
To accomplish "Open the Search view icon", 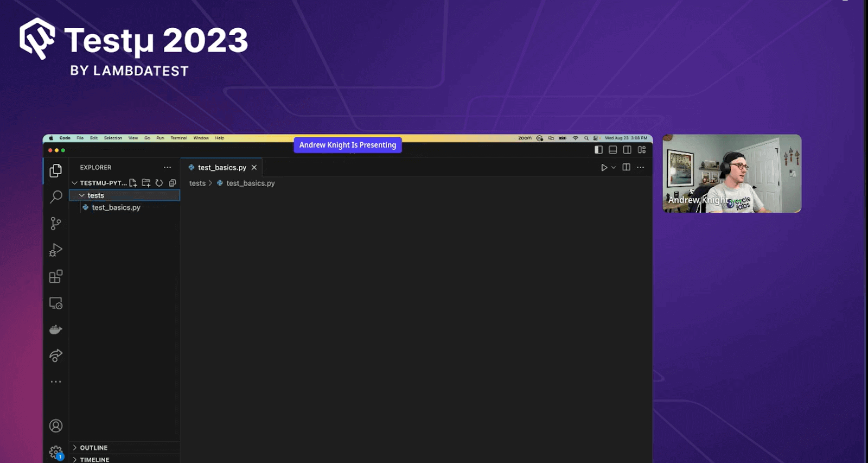I will pyautogui.click(x=56, y=196).
